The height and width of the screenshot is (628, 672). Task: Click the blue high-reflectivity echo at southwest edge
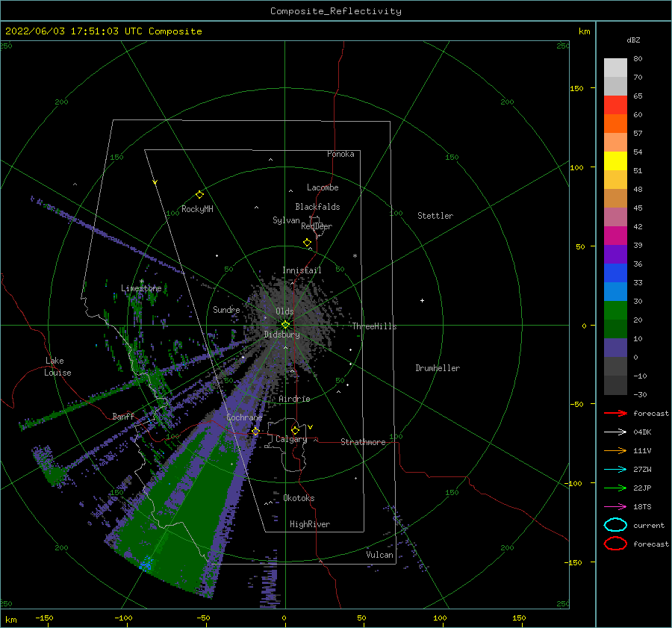pos(146,563)
